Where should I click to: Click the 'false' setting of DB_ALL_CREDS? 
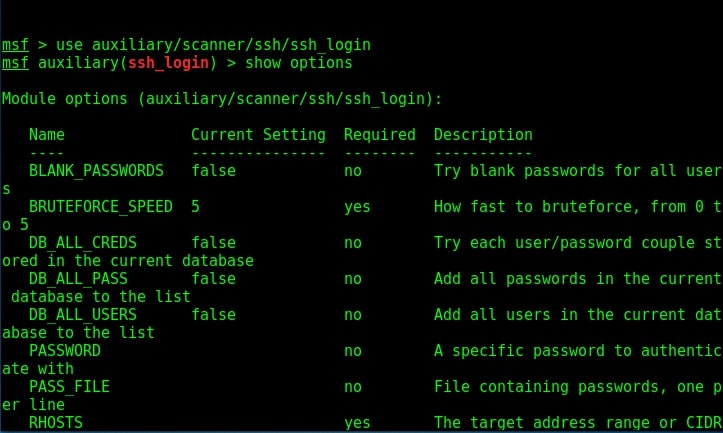point(213,243)
